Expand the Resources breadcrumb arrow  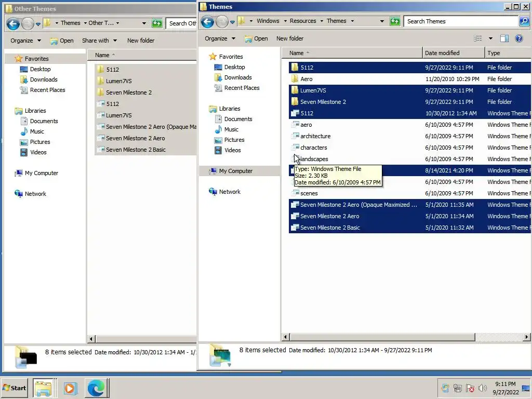point(322,21)
